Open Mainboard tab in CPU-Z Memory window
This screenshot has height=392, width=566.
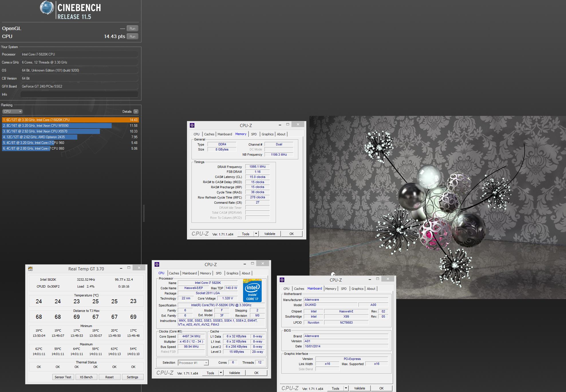click(225, 134)
